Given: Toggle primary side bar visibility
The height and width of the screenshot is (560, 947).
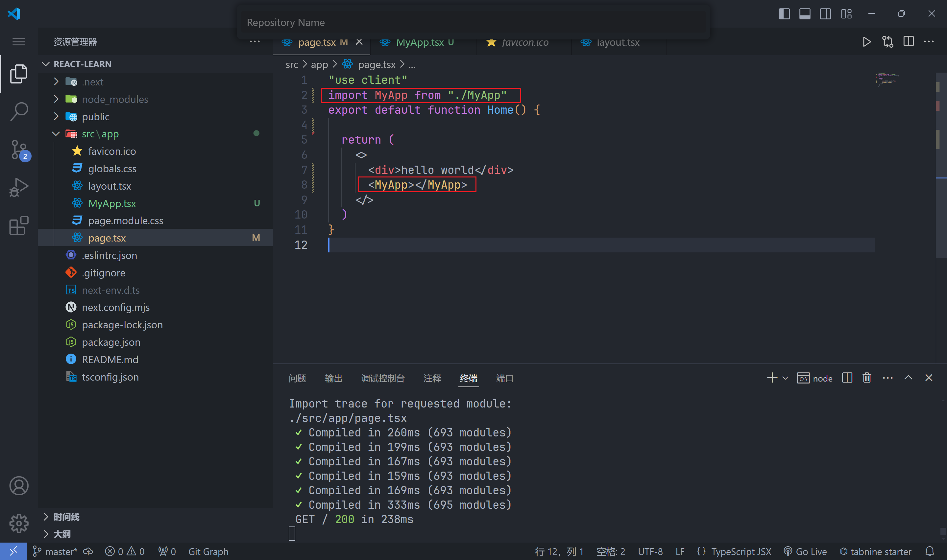Looking at the screenshot, I should pos(784,14).
